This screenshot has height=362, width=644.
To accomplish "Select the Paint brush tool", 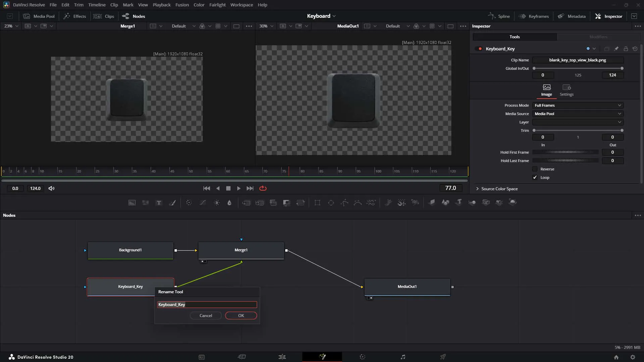I will (x=172, y=203).
